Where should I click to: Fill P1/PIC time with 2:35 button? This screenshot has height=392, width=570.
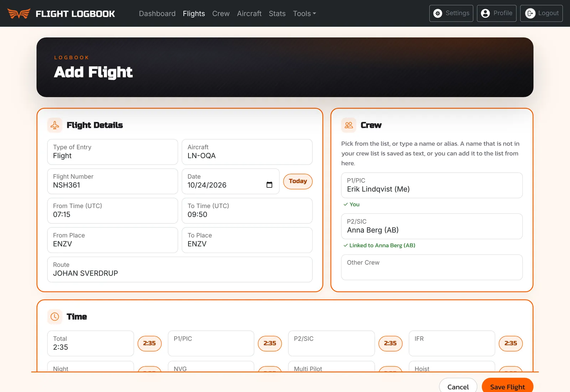coord(270,343)
